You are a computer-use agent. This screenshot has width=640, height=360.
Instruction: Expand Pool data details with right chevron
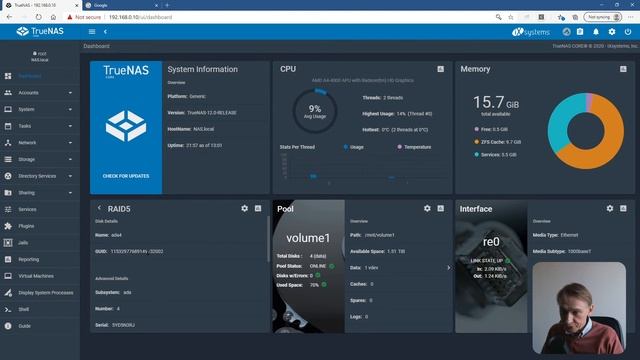(448, 268)
